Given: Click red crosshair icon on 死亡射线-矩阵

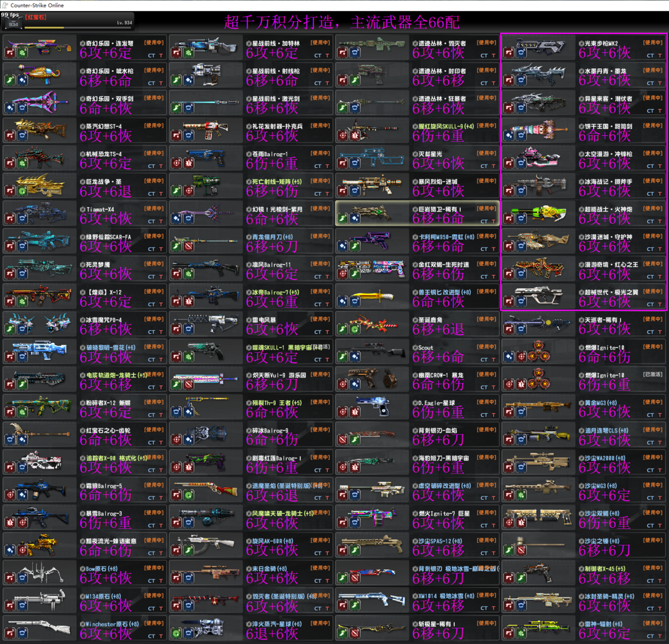Looking at the screenshot, I should (x=188, y=191).
